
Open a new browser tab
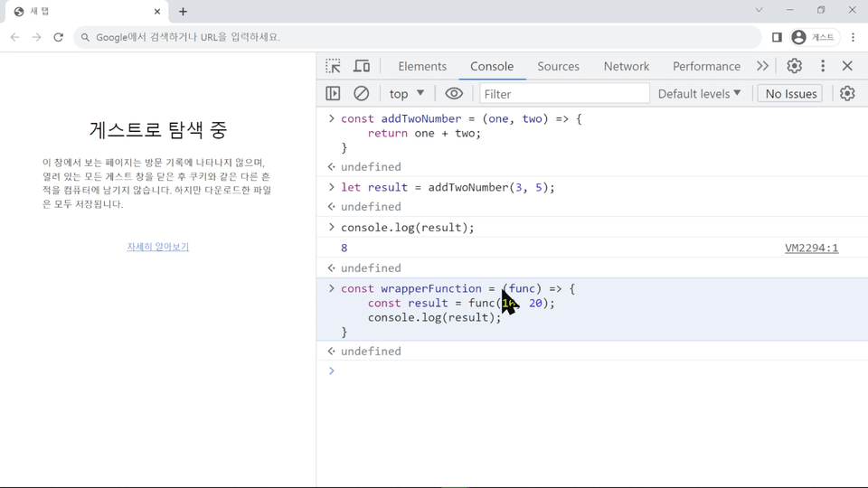(183, 12)
